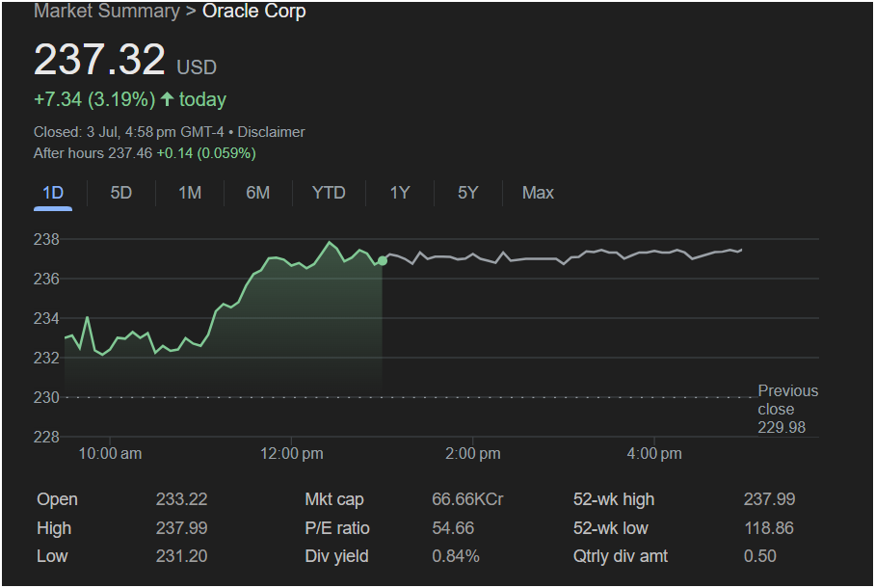Click the 10:00 am axis label

coord(110,453)
